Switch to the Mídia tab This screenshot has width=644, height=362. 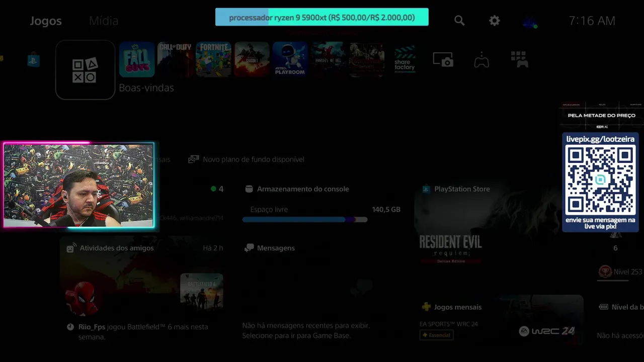click(x=104, y=21)
